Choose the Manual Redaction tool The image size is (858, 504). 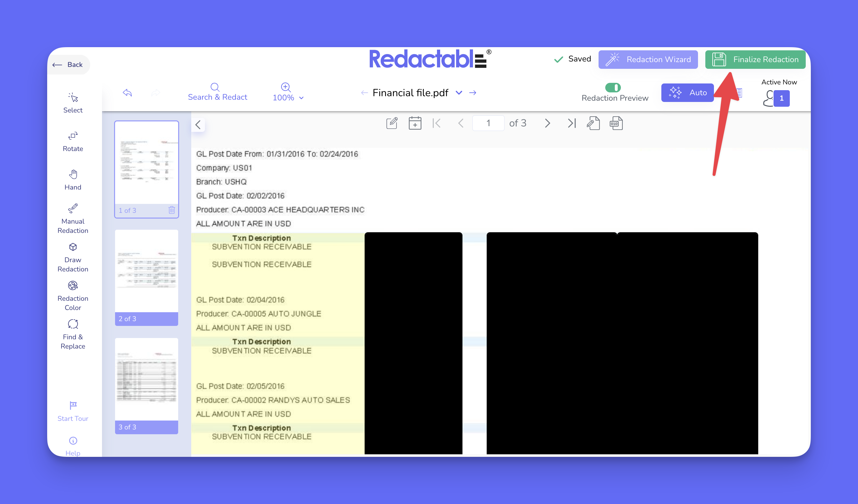(73, 218)
